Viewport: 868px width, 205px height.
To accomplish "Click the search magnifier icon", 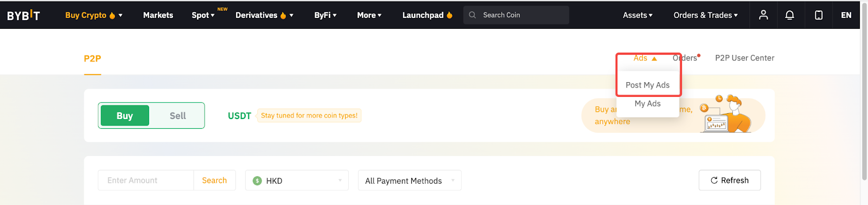I will tap(473, 15).
